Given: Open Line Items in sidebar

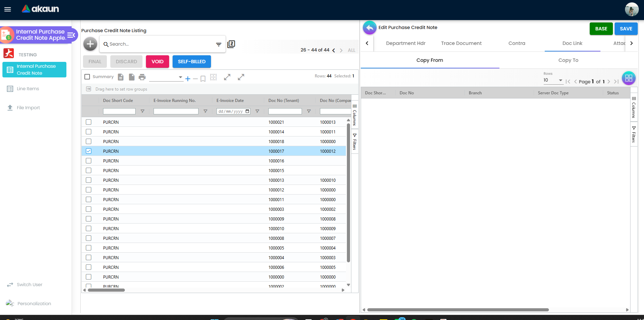Looking at the screenshot, I should pyautogui.click(x=28, y=89).
